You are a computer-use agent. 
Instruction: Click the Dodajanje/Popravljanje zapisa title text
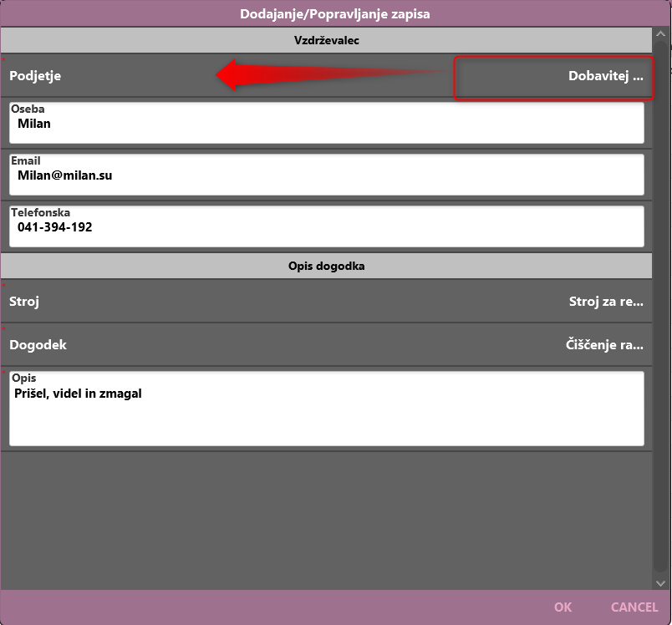pyautogui.click(x=334, y=13)
